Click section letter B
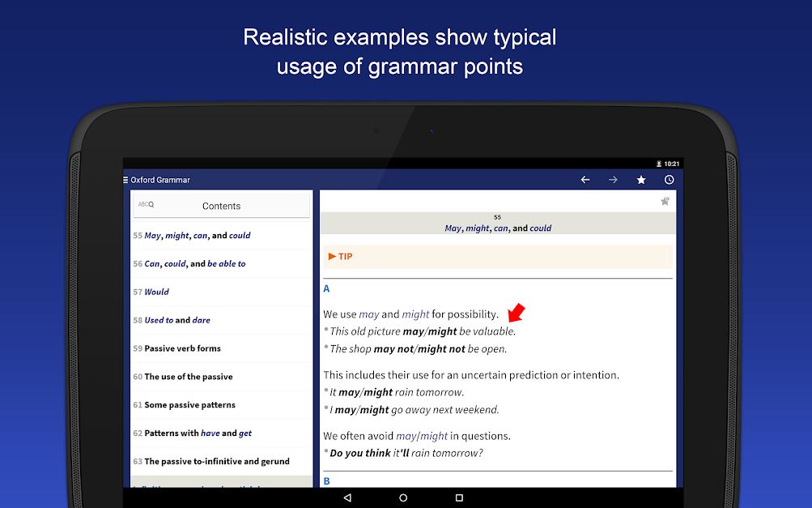 (x=326, y=481)
